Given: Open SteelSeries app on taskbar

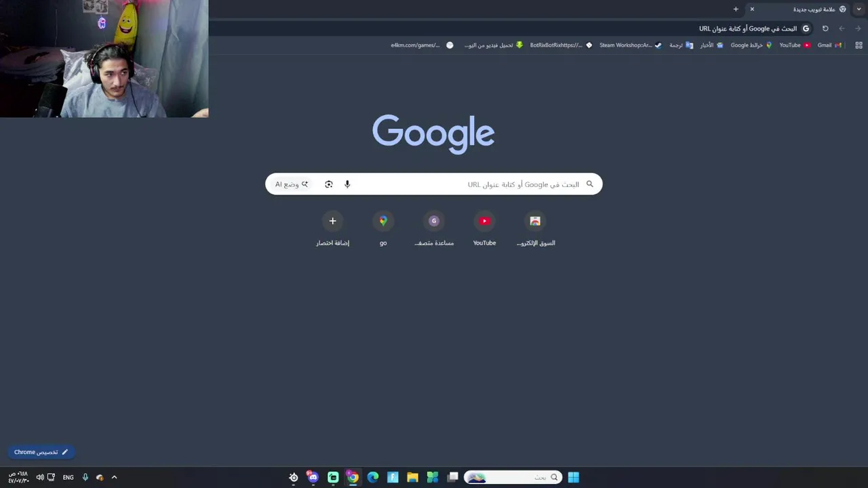Looking at the screenshot, I should 294,477.
